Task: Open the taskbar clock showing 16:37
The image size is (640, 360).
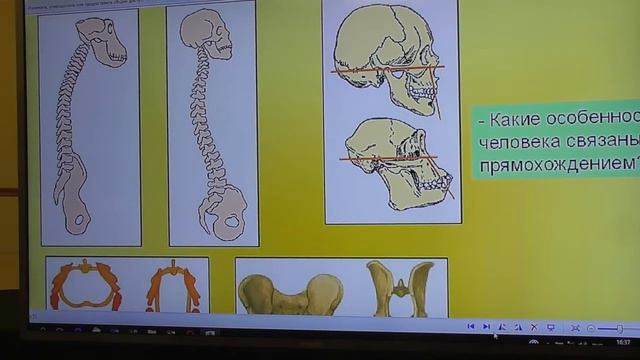Action: pos(623,342)
